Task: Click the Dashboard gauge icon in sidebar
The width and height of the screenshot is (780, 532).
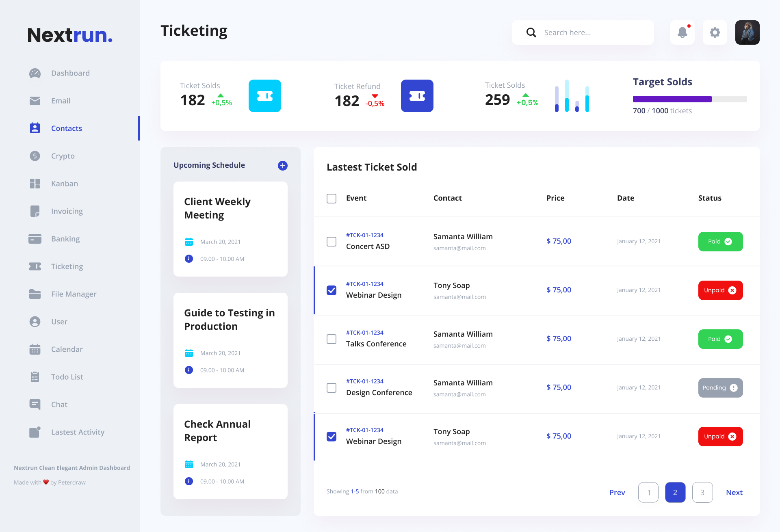Action: click(x=35, y=73)
